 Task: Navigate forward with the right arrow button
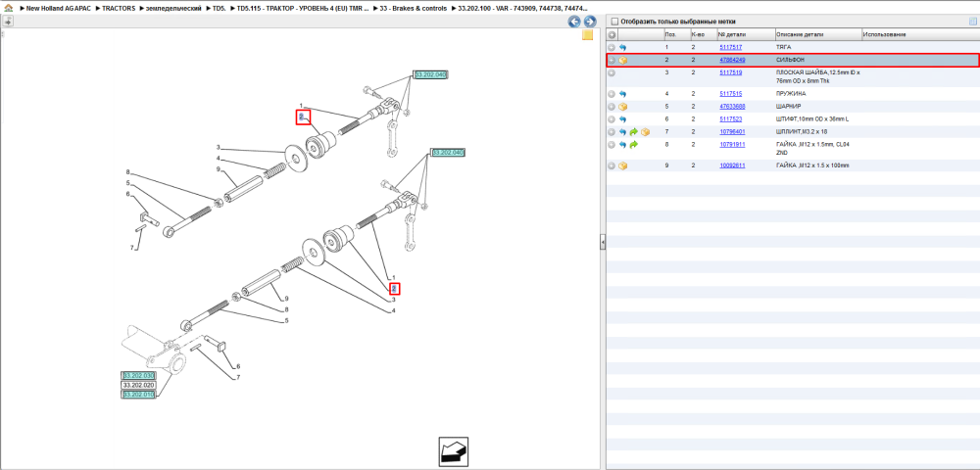[589, 22]
